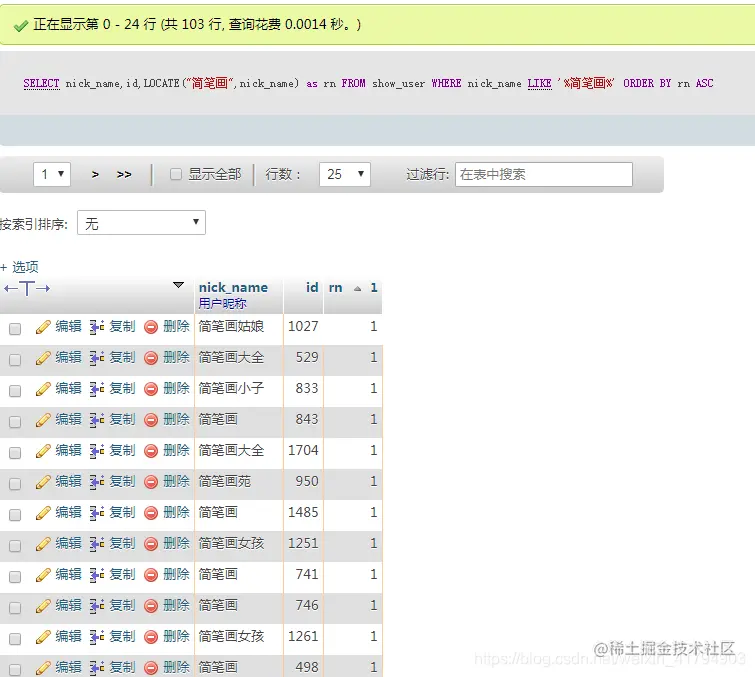The image size is (755, 677).
Task: Click red delete icon for id 843 row
Action: (151, 420)
